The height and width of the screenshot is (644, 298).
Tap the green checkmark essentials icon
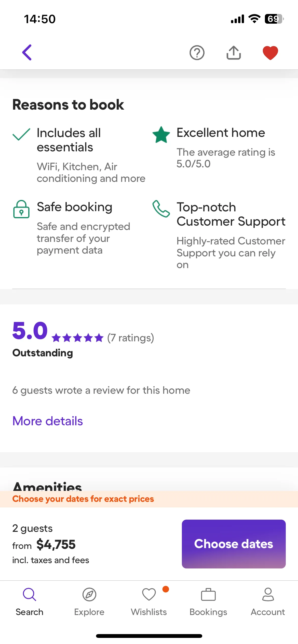tap(21, 134)
